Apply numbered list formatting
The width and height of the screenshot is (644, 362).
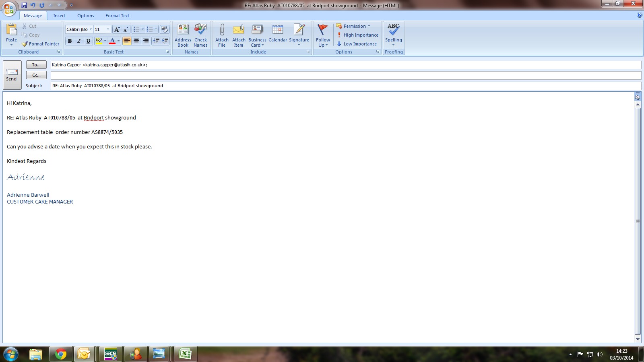150,29
